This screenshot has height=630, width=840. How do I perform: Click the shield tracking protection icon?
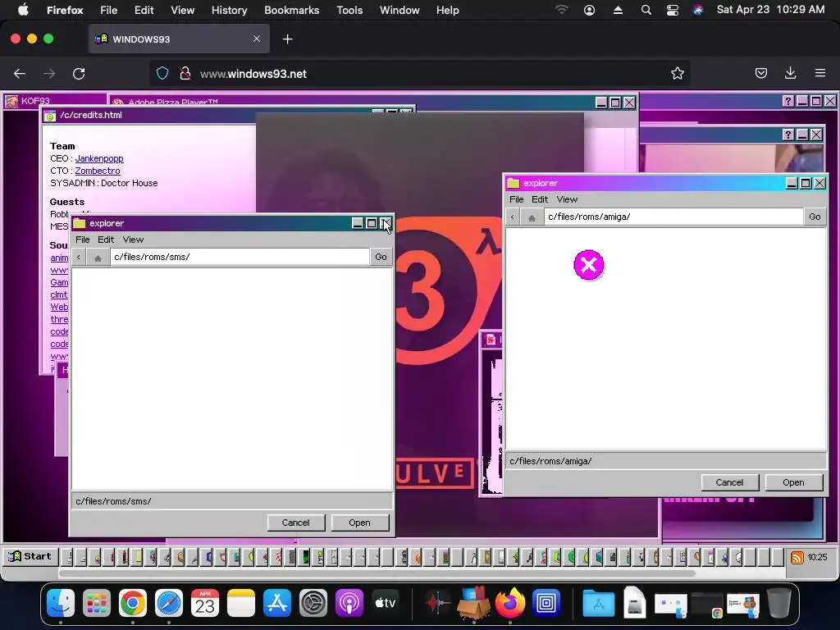tap(162, 73)
